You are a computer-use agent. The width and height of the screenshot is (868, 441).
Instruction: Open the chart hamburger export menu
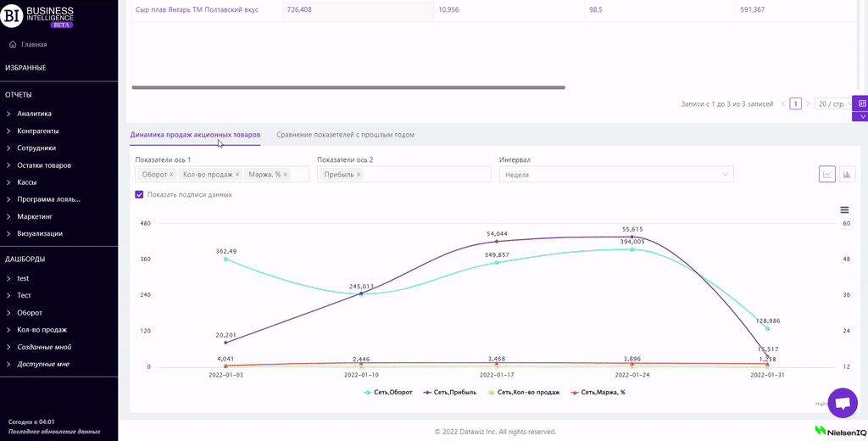[844, 209]
